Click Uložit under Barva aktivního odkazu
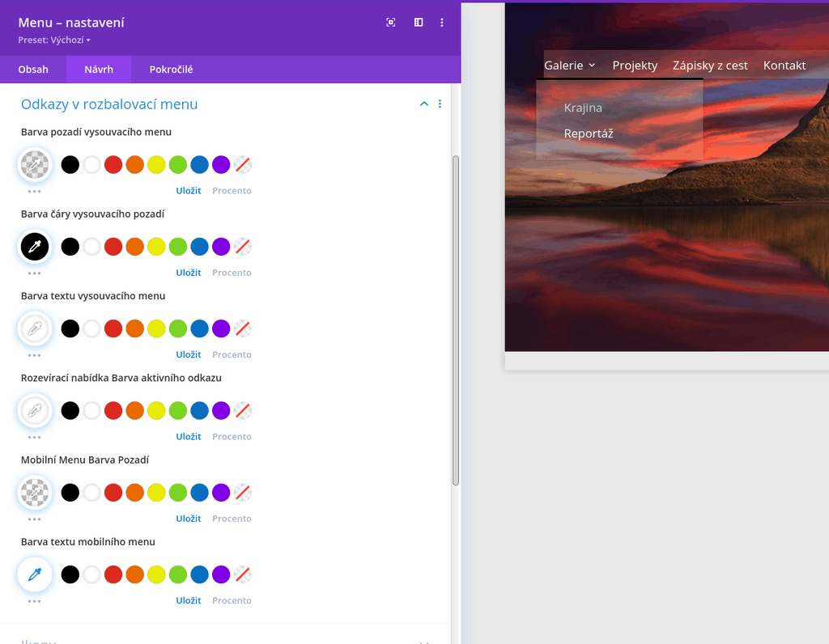This screenshot has width=829, height=644. (x=188, y=436)
